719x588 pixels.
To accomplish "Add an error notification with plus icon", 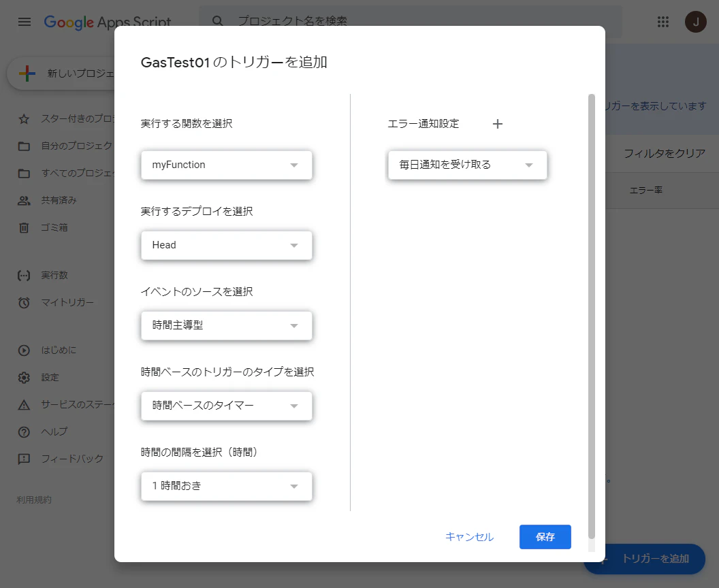I will (498, 124).
